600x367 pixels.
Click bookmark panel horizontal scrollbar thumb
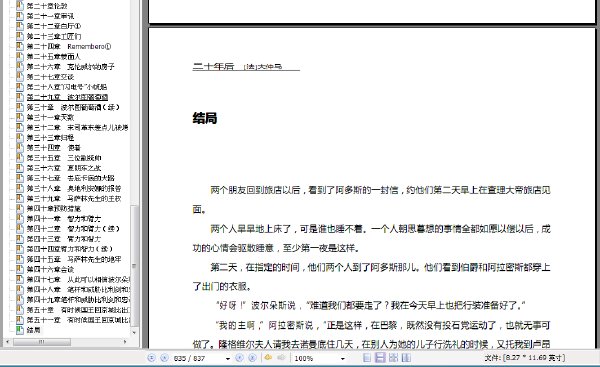click(x=42, y=341)
